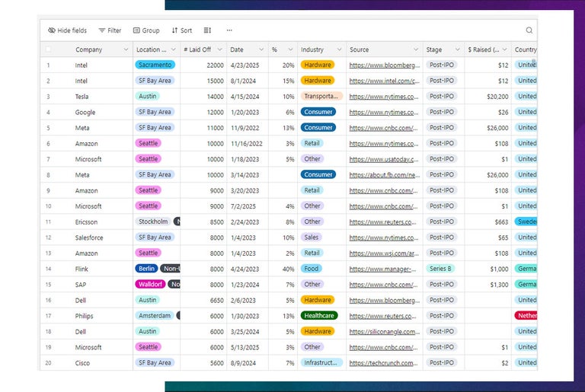Click the 6650 laid off value
Viewport: 585px width, 392px height.
tap(217, 300)
